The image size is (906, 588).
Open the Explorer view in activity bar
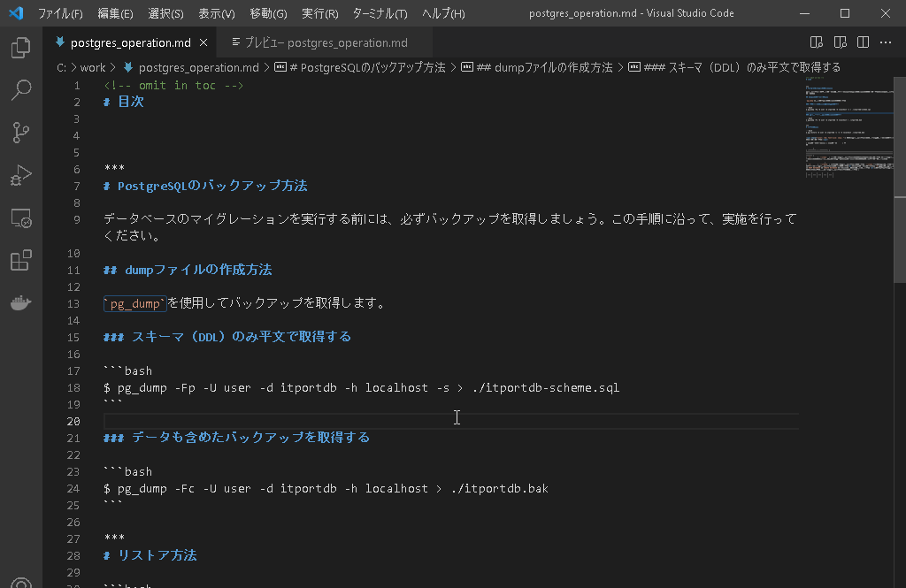pyautogui.click(x=21, y=48)
